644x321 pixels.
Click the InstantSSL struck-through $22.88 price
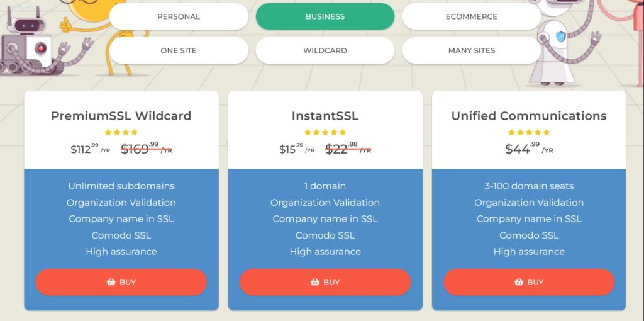click(x=348, y=149)
